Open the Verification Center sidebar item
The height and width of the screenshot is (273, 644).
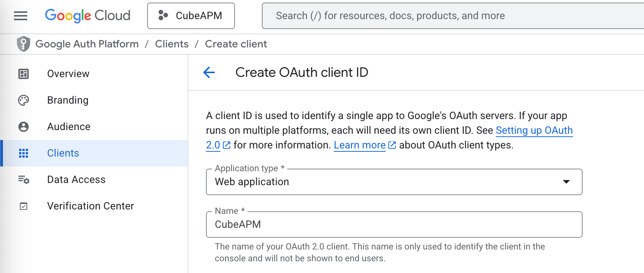94,206
